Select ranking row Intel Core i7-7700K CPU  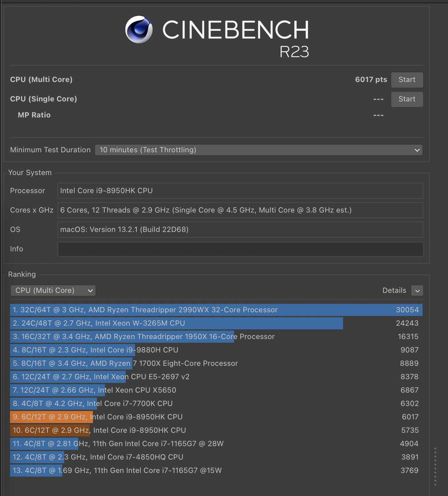tap(216, 404)
